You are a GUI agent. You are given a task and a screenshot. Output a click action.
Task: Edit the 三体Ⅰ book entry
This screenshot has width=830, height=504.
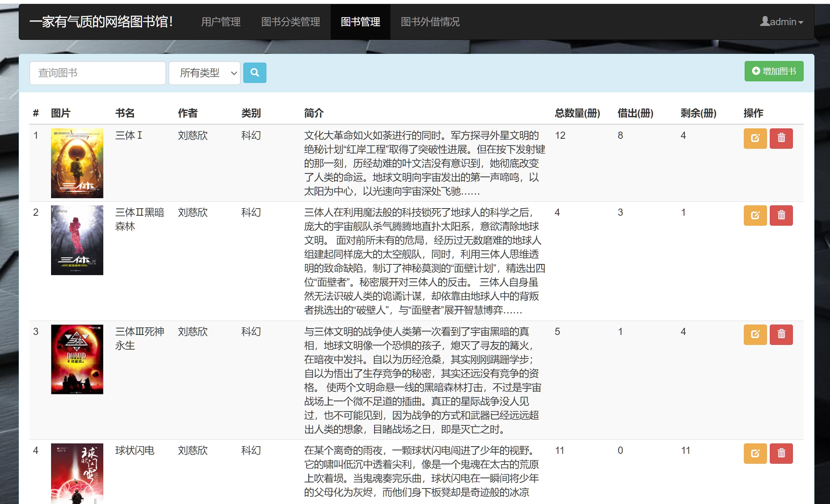coord(755,138)
